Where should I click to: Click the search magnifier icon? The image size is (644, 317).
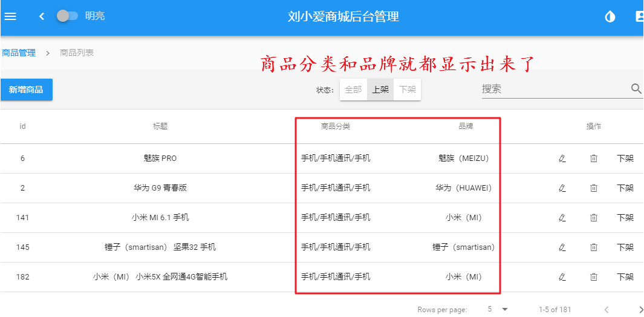point(636,89)
